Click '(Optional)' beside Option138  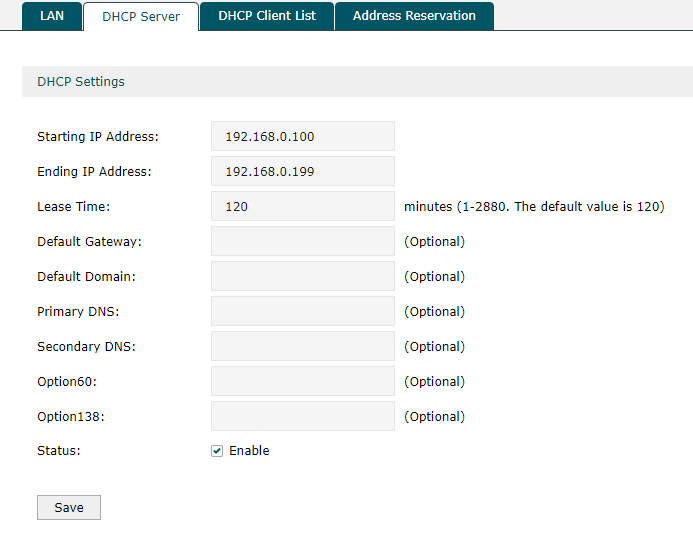(x=434, y=416)
